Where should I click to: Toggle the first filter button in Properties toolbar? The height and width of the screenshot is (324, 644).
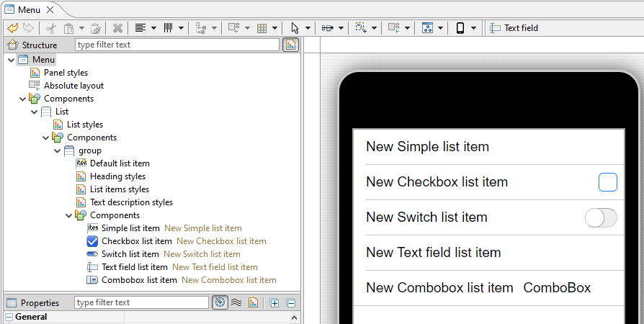[220, 302]
